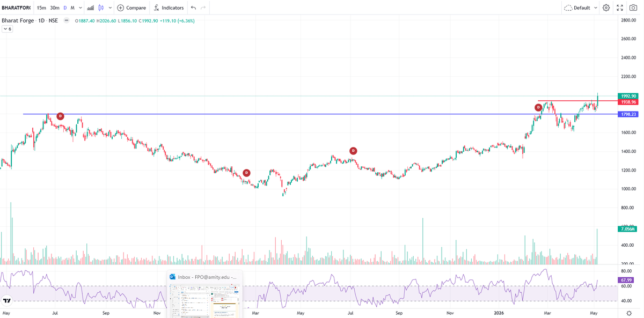The width and height of the screenshot is (644, 318).
Task: Click the Bharat Forge 1D NSE legend title
Action: click(x=30, y=20)
